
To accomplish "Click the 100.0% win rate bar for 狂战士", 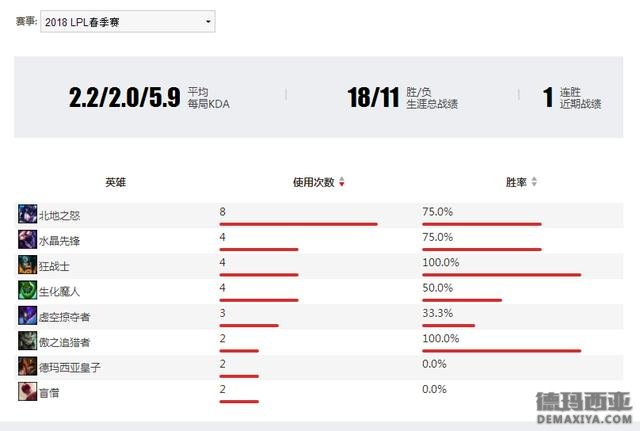I will [502, 275].
